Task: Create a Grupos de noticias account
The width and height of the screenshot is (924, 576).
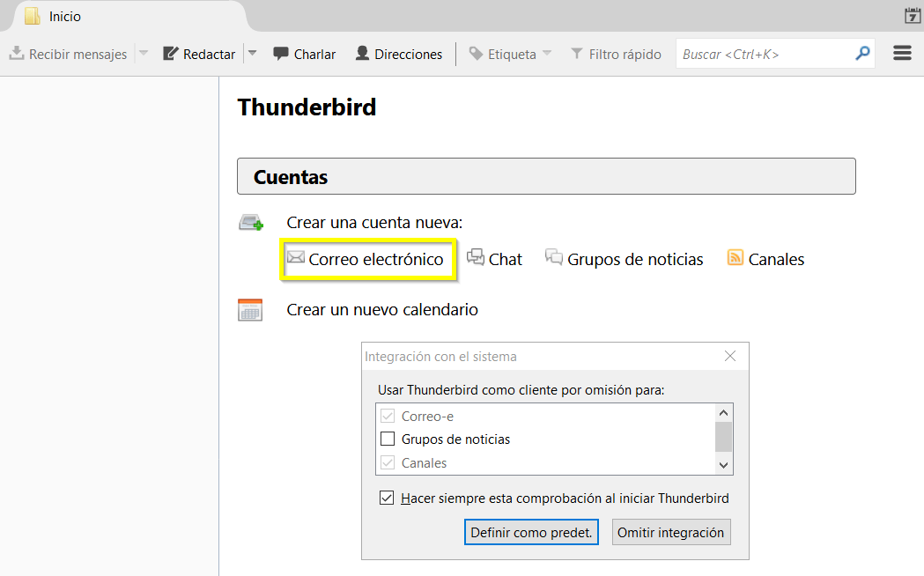Action: [x=625, y=259]
